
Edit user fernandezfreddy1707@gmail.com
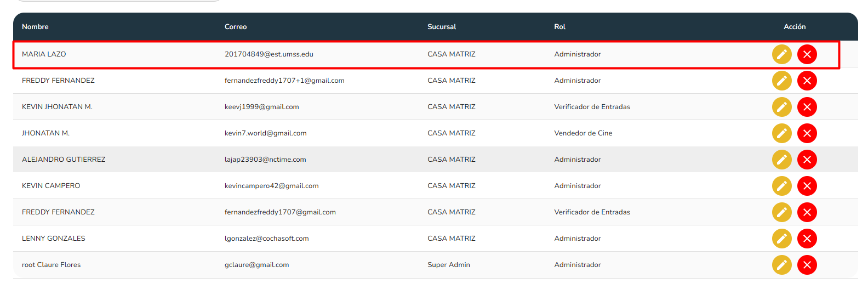[x=781, y=212]
